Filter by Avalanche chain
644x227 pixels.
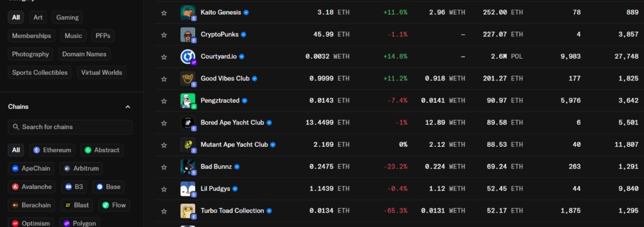click(x=32, y=187)
